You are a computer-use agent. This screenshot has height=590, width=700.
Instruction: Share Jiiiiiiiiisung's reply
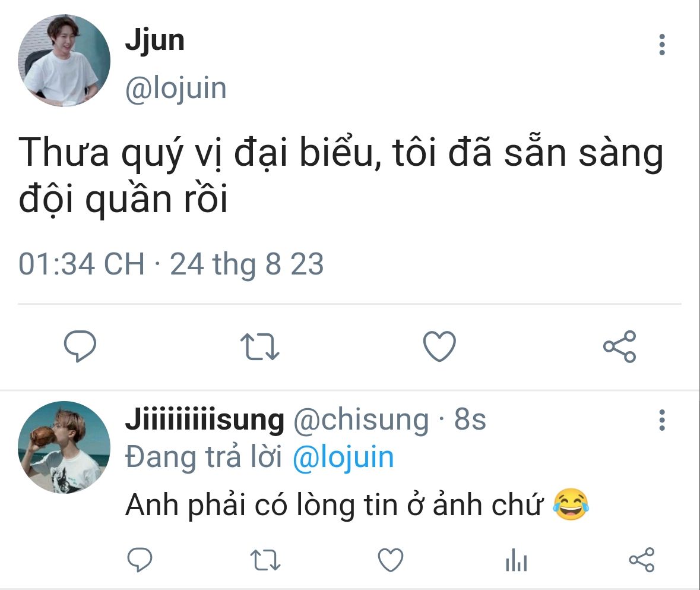click(641, 560)
